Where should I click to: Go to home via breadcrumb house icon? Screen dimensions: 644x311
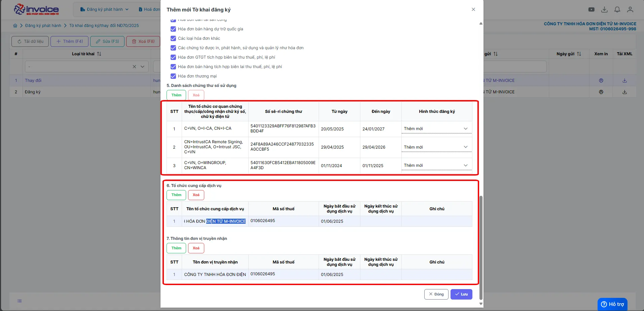pos(15,26)
